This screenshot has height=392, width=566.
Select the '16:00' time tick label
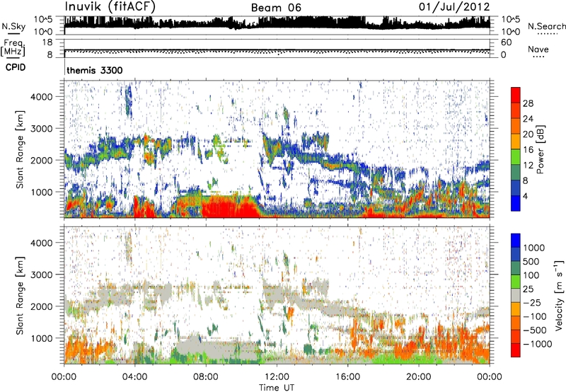348,377
